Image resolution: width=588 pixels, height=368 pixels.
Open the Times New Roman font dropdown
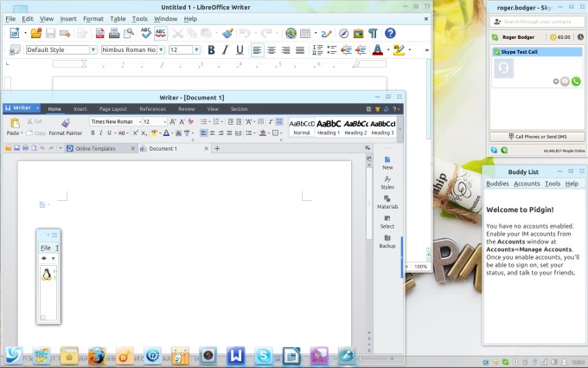click(137, 122)
